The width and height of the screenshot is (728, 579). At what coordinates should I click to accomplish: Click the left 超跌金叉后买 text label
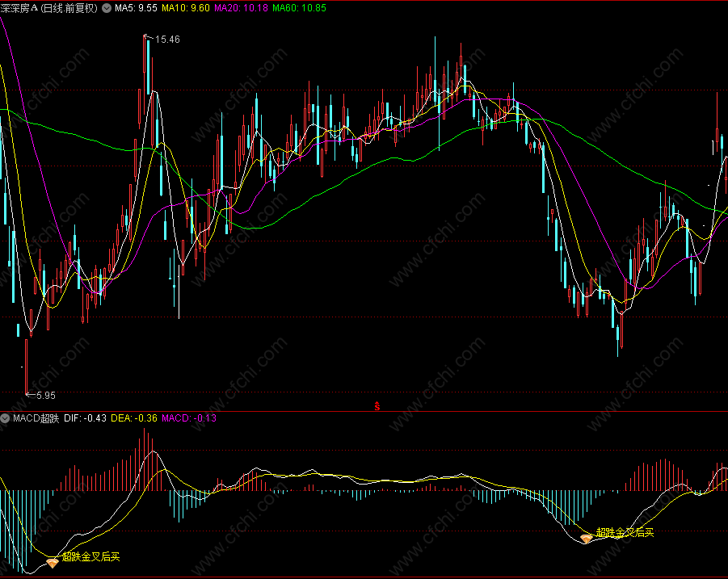click(x=91, y=556)
